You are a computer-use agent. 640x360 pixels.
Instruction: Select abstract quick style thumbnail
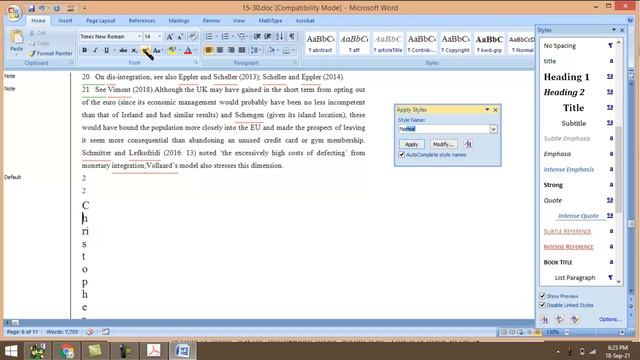[x=320, y=43]
